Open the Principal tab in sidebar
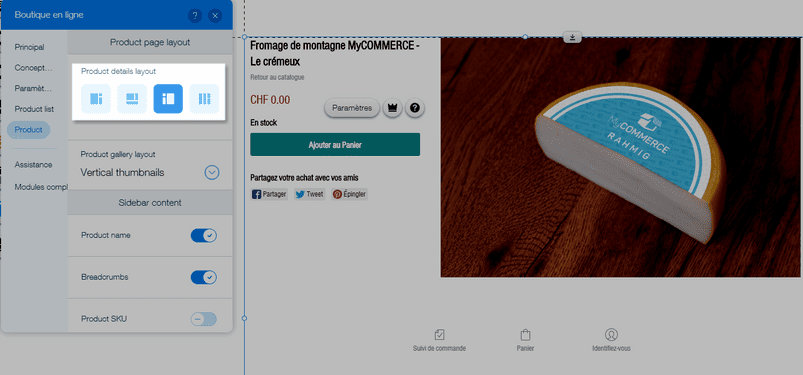The height and width of the screenshot is (375, 803). point(29,47)
